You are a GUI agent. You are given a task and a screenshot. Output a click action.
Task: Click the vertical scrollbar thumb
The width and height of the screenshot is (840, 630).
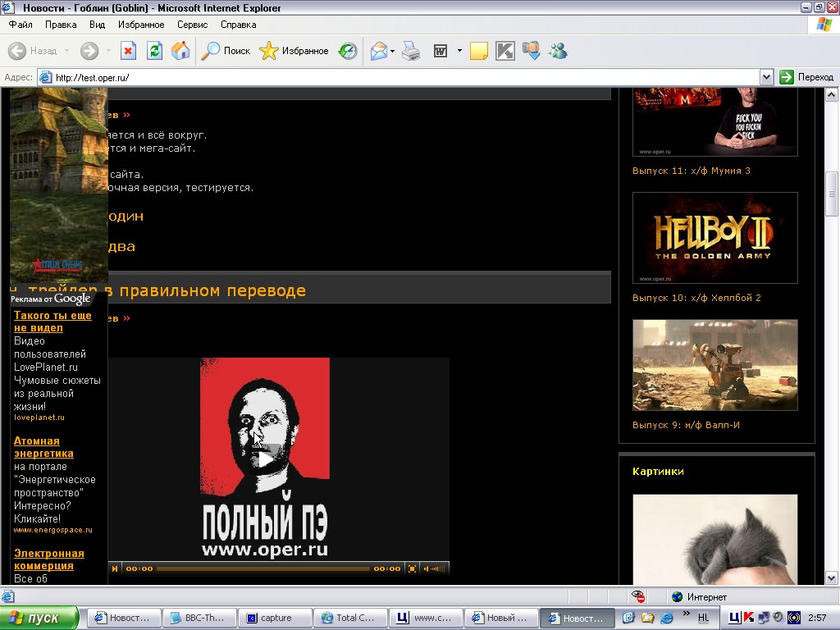pyautogui.click(x=832, y=194)
